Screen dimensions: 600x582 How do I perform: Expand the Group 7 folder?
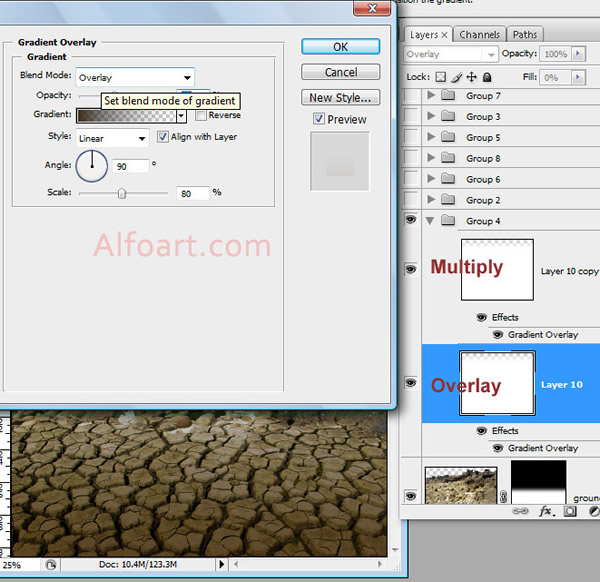click(x=431, y=96)
